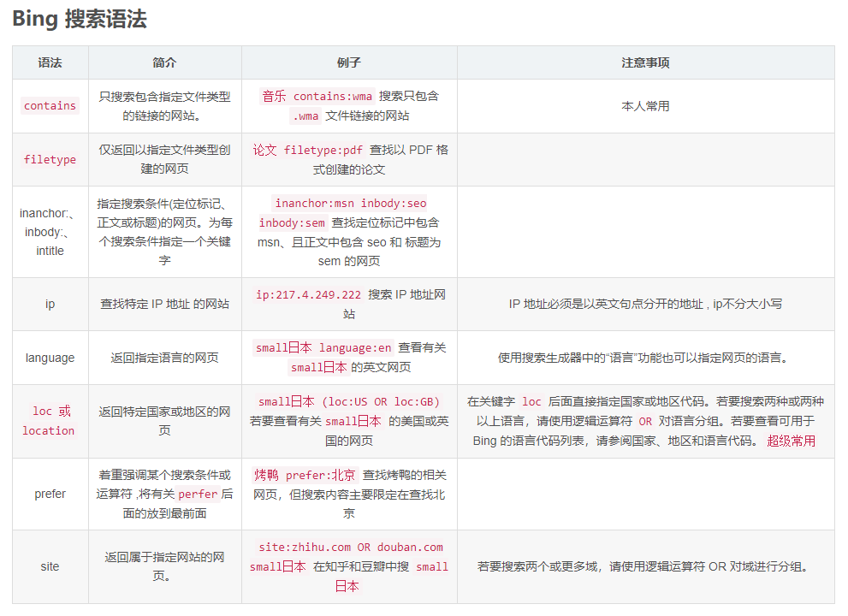This screenshot has height=616, width=848.
Task: Click the inanchor:msn inbody:seo code example
Action: [x=350, y=203]
